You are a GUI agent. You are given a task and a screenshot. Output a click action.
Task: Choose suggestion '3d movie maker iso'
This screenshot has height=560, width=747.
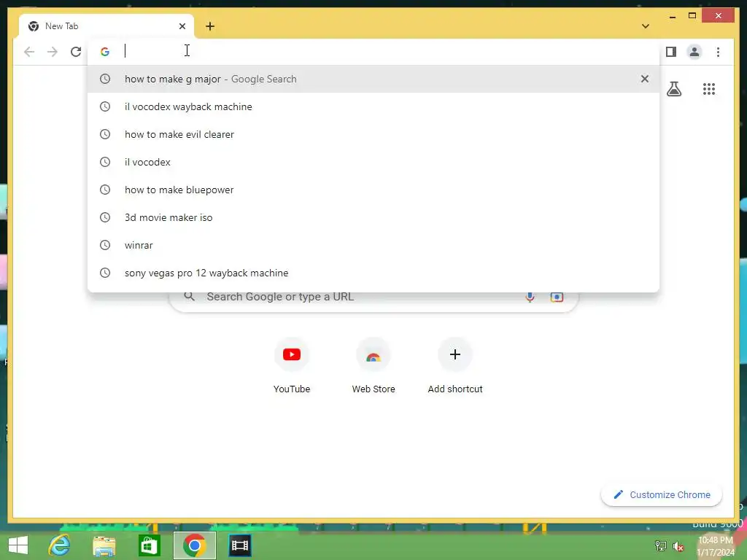373,217
